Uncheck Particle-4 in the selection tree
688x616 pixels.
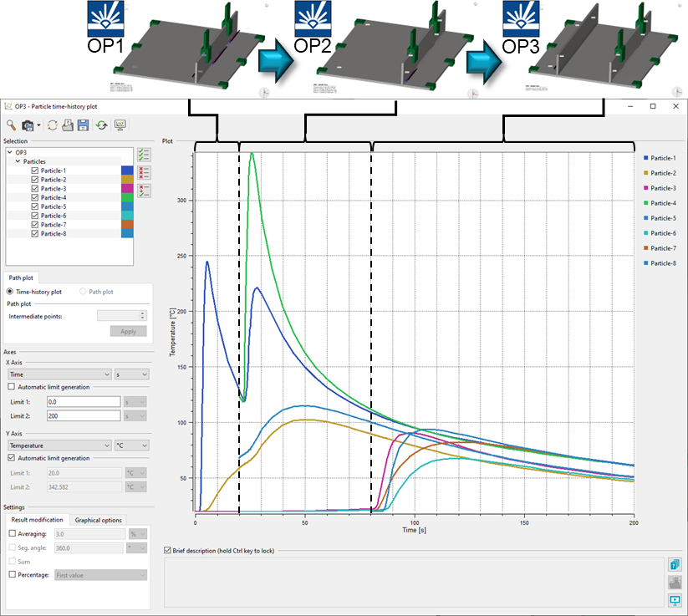[x=35, y=197]
